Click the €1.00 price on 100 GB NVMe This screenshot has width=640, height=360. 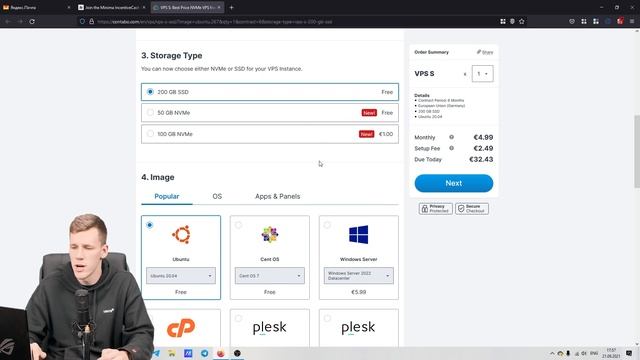[386, 134]
